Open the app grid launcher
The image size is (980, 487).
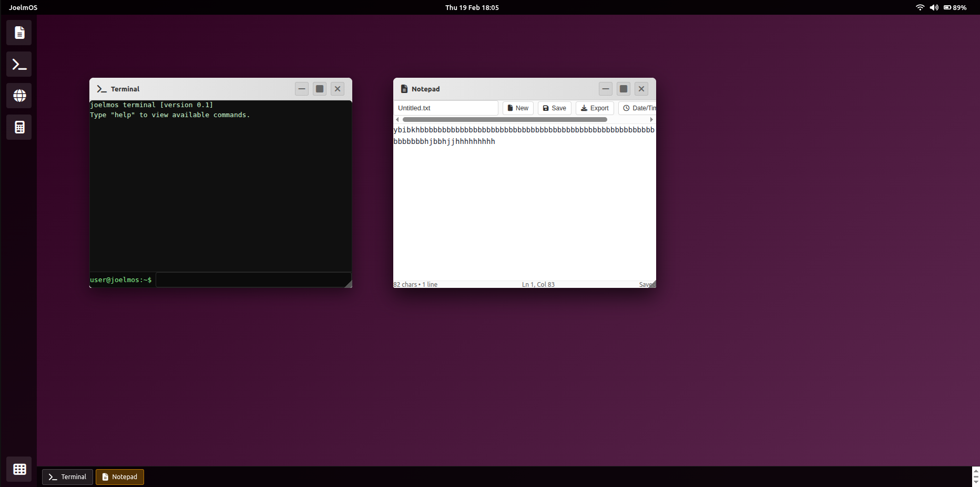tap(19, 469)
